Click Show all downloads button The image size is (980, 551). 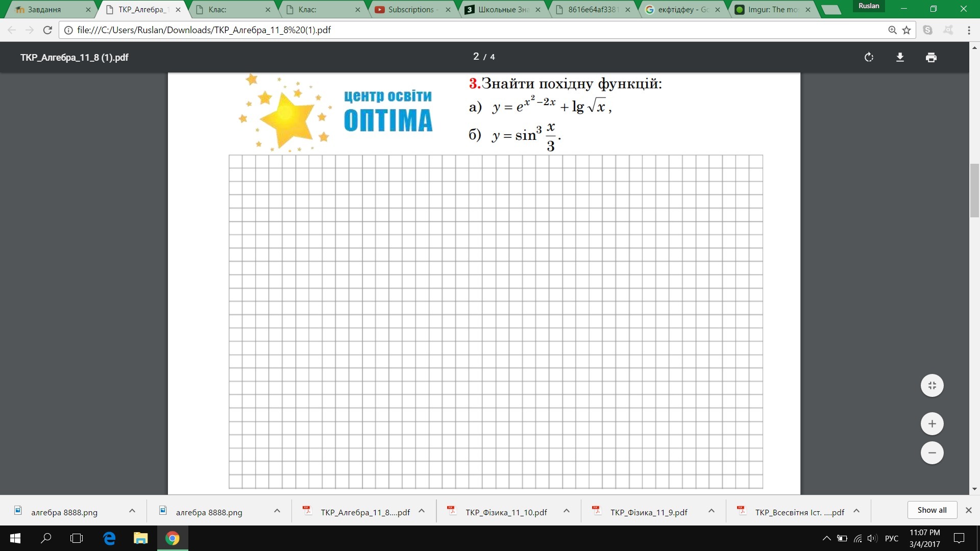coord(932,510)
